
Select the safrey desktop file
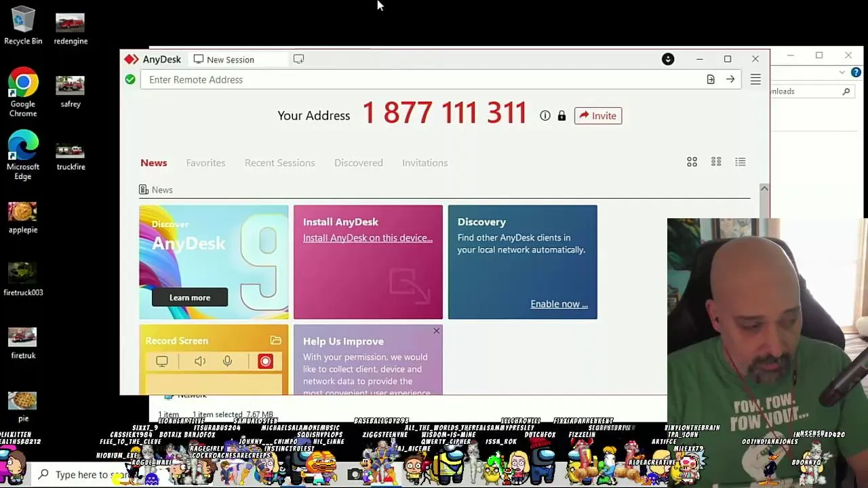[x=71, y=91]
